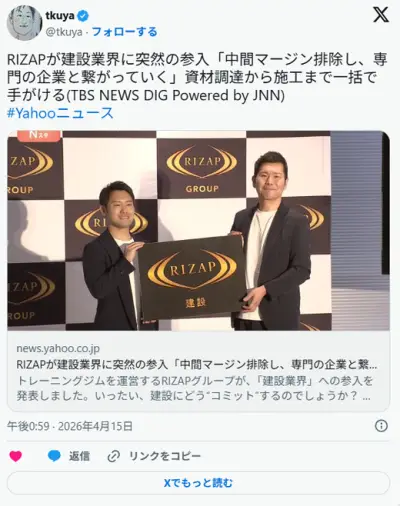
Task: Click the article description starting トレーニングジム
Action: point(194,388)
